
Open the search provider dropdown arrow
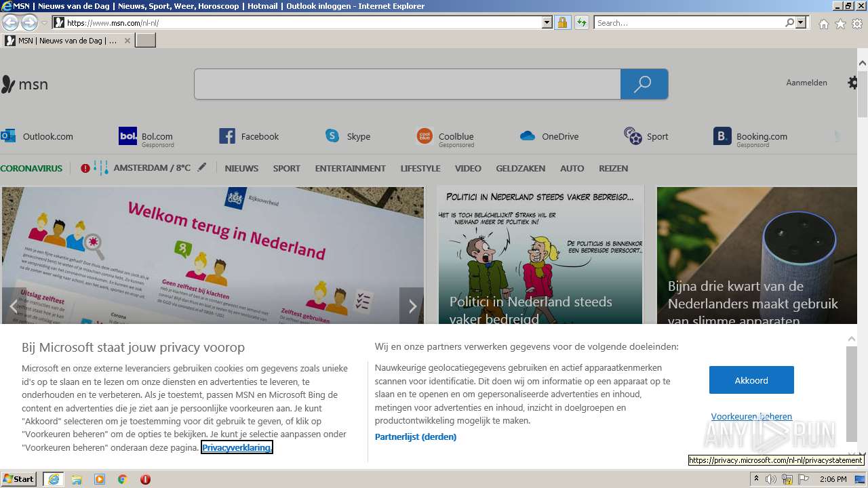point(802,22)
